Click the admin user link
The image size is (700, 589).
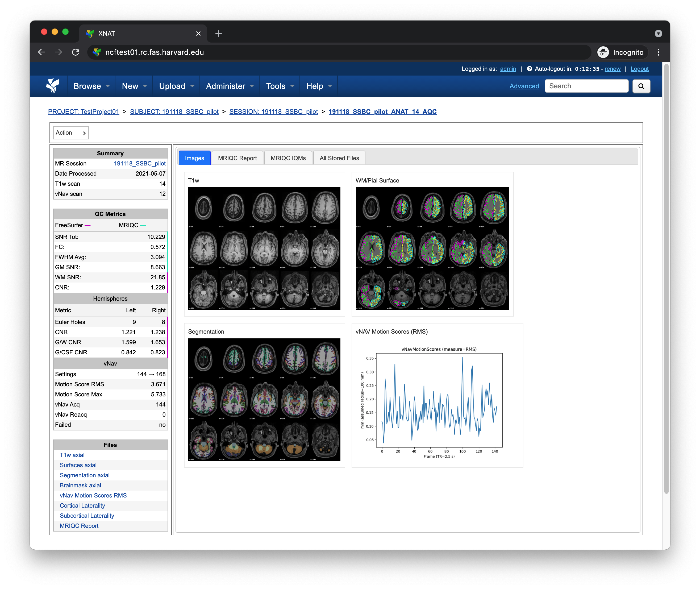pos(508,69)
